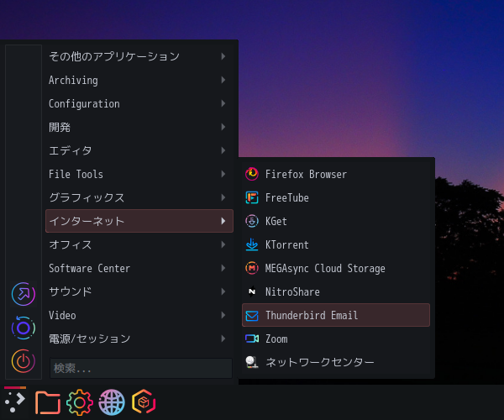Viewport: 504px width, 420px height.
Task: Launch Thunderbird Email entry text
Action: (312, 315)
